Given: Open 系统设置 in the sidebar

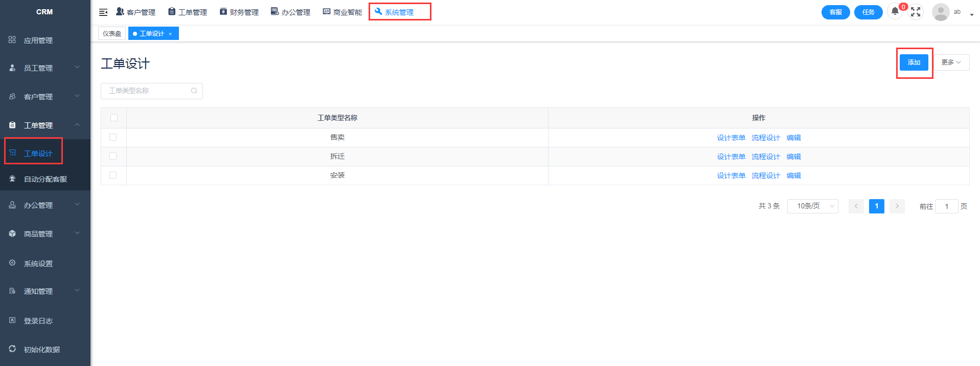Looking at the screenshot, I should 38,264.
